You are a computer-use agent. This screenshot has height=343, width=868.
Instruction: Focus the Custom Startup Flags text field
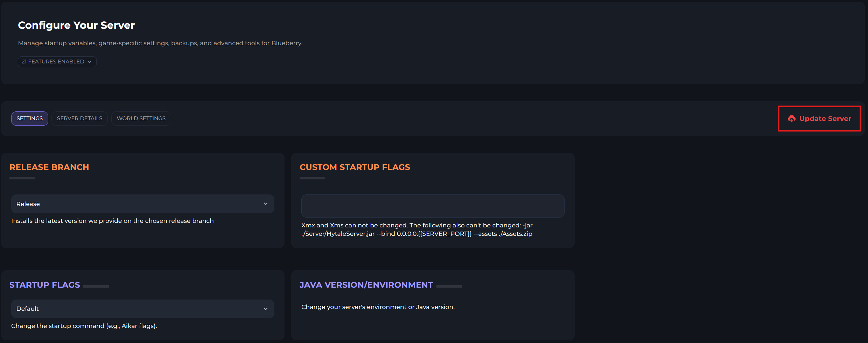coord(433,206)
